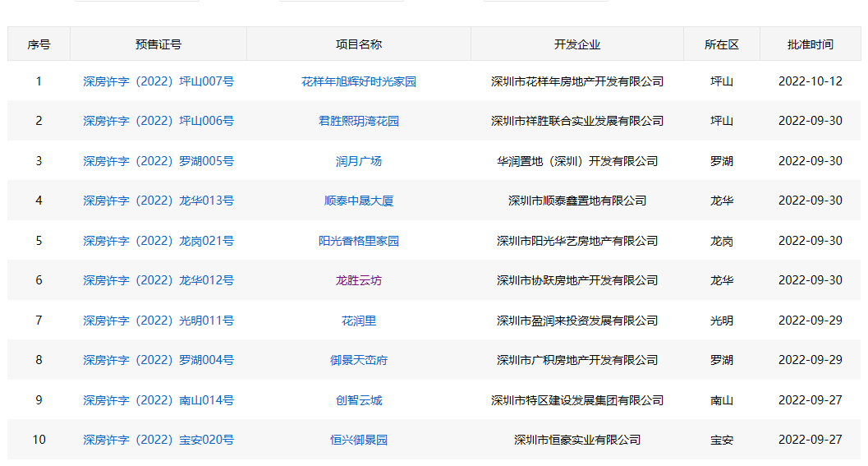Select developer 深圳市广积房地产开发有限公司
Viewport: 868px width, 466px height.
(577, 360)
